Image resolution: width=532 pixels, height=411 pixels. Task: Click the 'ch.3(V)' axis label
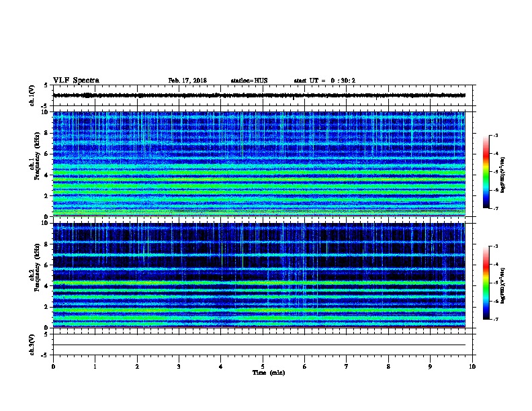[32, 345]
